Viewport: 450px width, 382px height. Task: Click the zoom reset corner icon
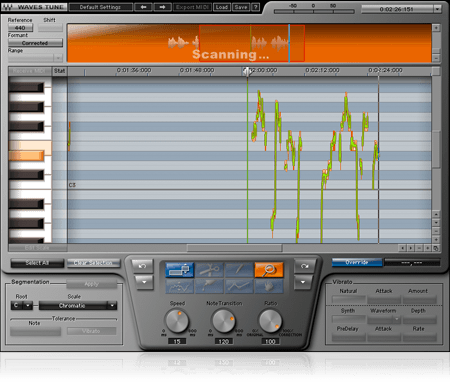(436, 248)
